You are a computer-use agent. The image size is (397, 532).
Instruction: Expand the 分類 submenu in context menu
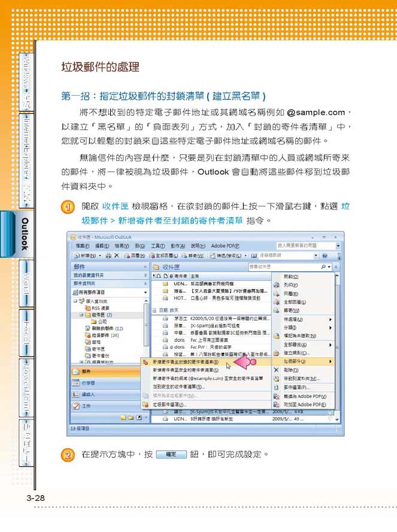pyautogui.click(x=304, y=328)
